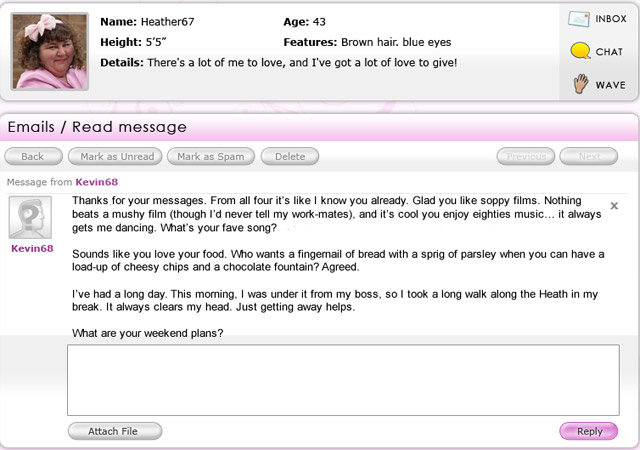Open Kevin68 link beside "Message from"
This screenshot has width=640, height=450.
98,182
